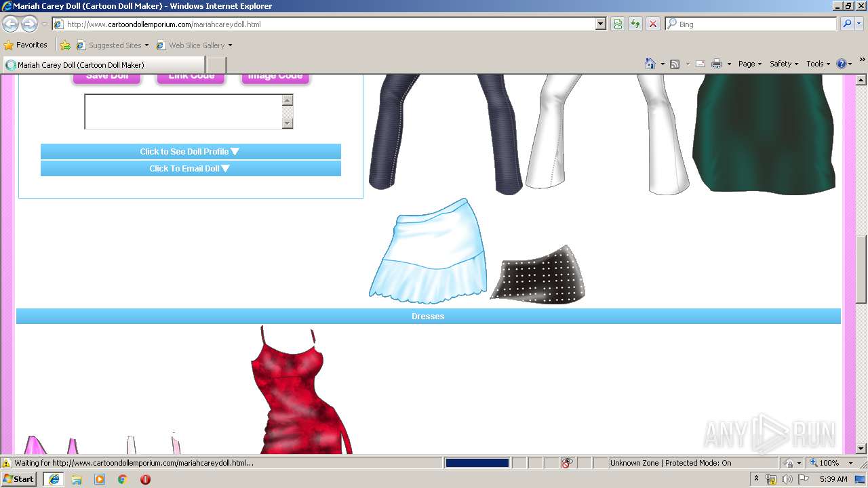Open the Start menu

(19, 479)
